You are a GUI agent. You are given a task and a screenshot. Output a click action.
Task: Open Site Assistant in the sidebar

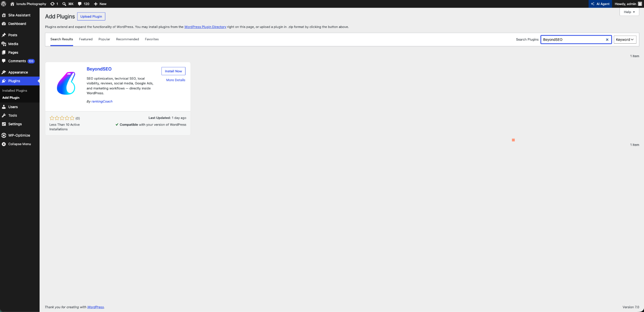[19, 15]
